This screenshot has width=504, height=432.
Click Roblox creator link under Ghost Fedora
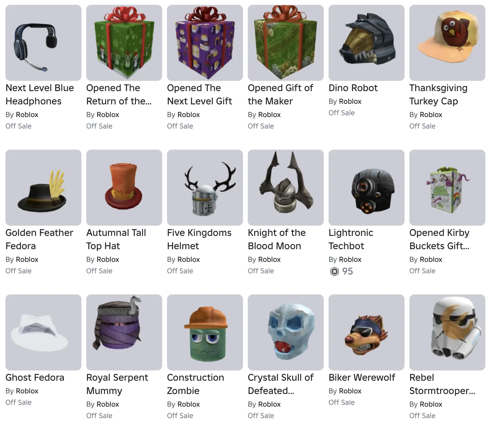pyautogui.click(x=27, y=391)
